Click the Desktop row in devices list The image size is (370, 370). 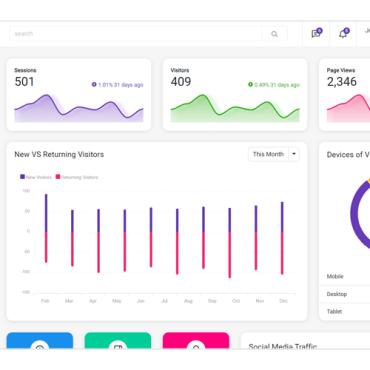pyautogui.click(x=345, y=294)
